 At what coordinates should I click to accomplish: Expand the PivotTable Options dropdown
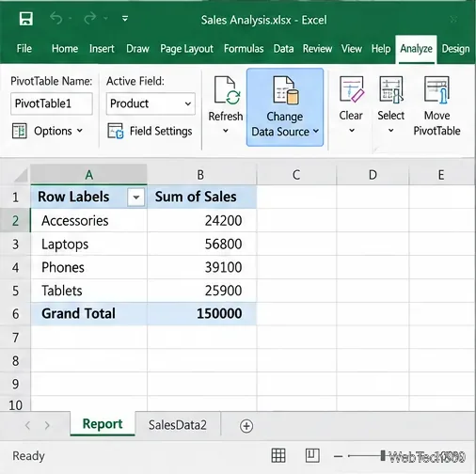[47, 131]
